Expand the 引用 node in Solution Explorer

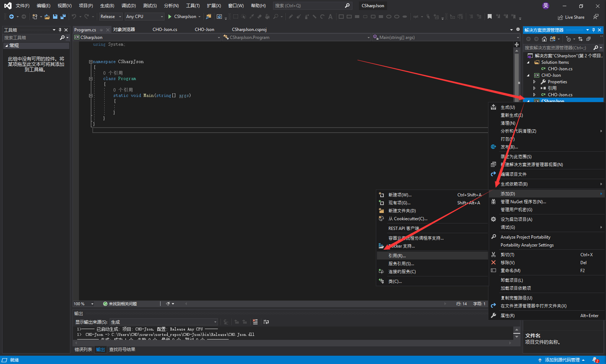point(535,88)
